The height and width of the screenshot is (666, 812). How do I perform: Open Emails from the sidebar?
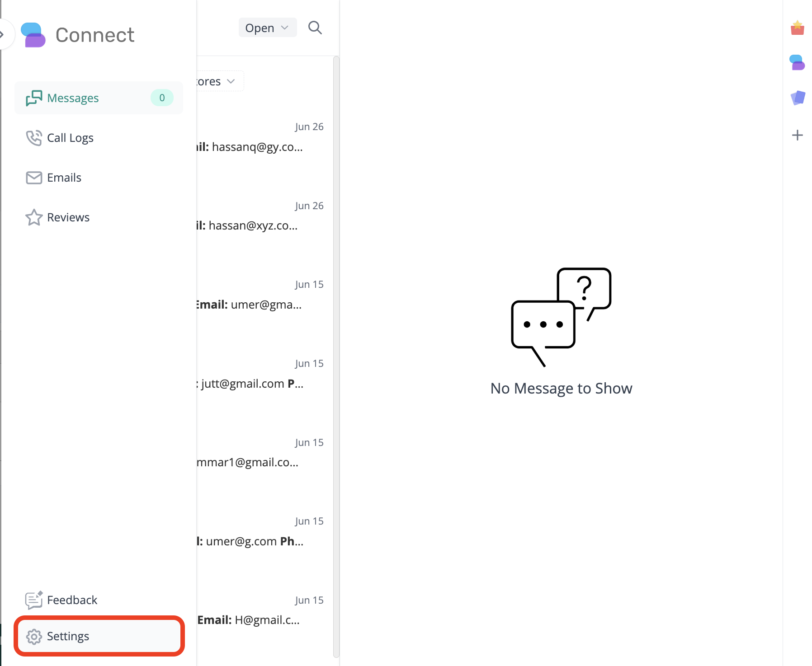(64, 178)
